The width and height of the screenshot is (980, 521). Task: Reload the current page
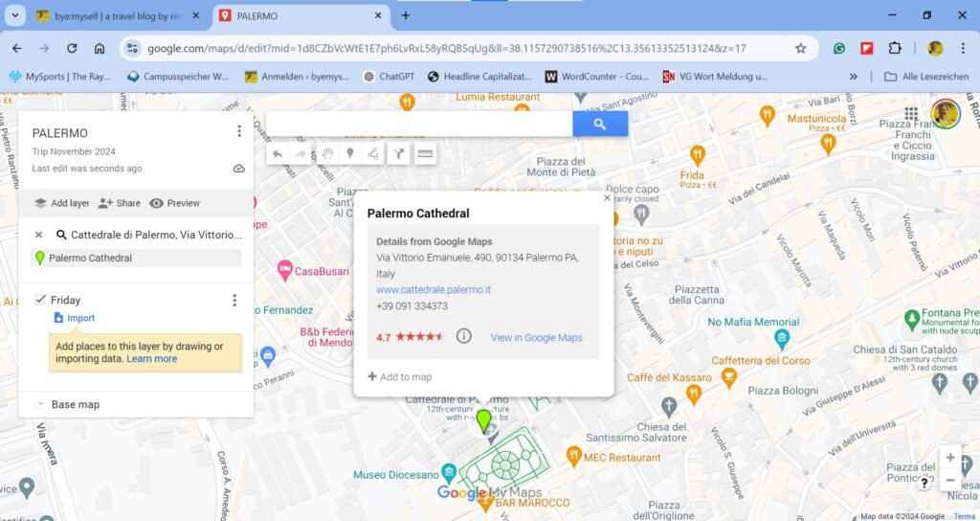pyautogui.click(x=72, y=48)
